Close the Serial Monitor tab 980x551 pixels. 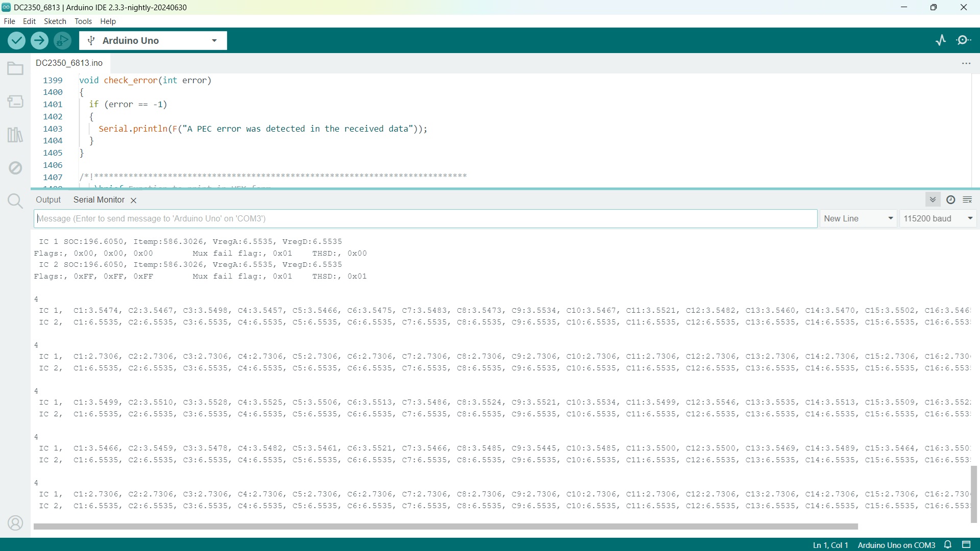(134, 201)
